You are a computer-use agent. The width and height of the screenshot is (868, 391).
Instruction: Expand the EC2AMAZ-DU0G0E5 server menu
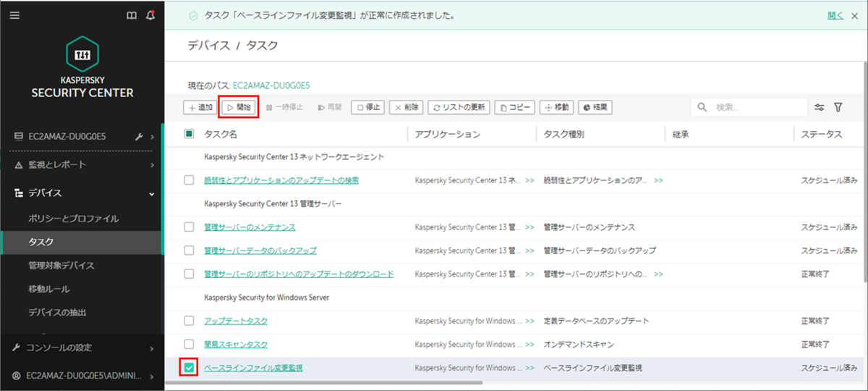pos(152,136)
